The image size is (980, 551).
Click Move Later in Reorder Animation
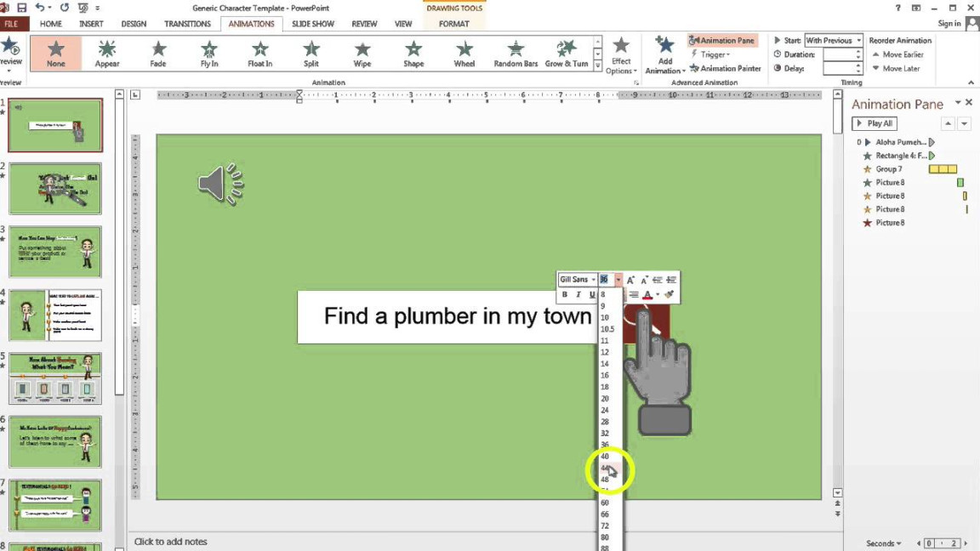[897, 68]
